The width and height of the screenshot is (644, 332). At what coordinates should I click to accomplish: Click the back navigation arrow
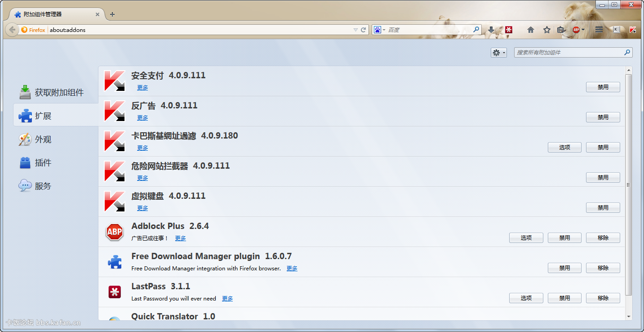point(12,30)
